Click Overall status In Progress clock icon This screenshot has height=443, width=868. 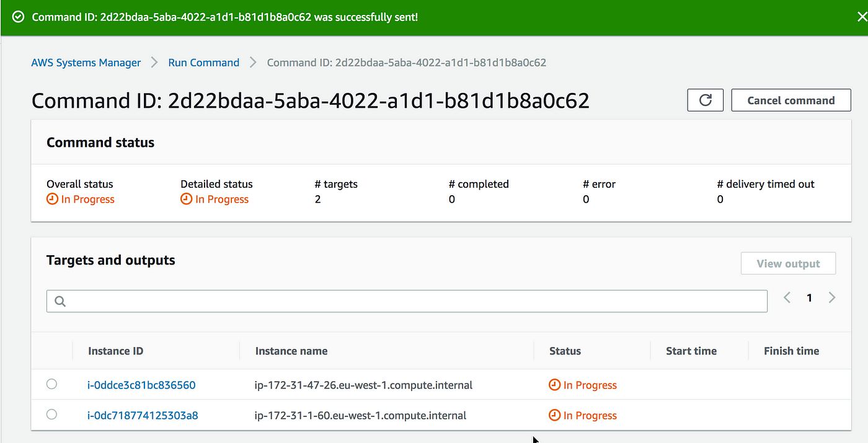point(53,200)
